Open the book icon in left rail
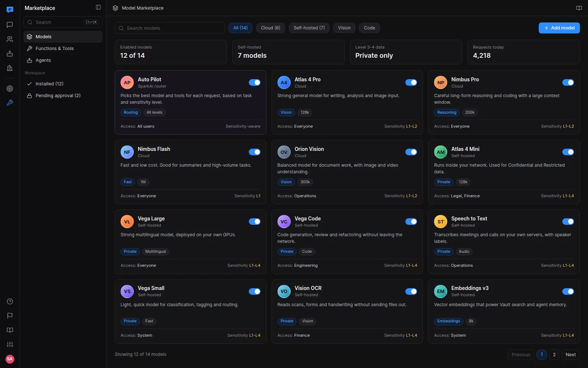 pyautogui.click(x=10, y=330)
